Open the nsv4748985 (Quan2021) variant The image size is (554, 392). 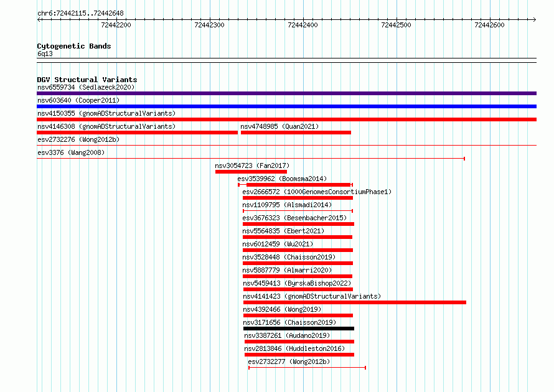pyautogui.click(x=296, y=133)
